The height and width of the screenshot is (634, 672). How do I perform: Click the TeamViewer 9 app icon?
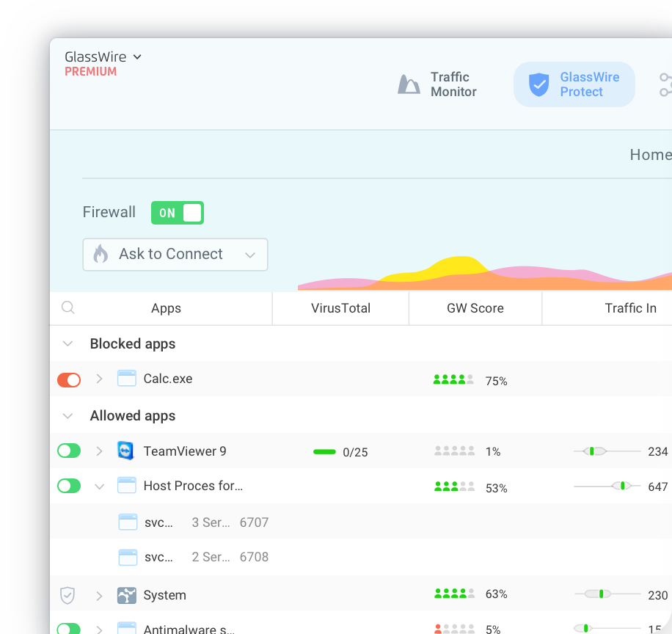point(125,450)
